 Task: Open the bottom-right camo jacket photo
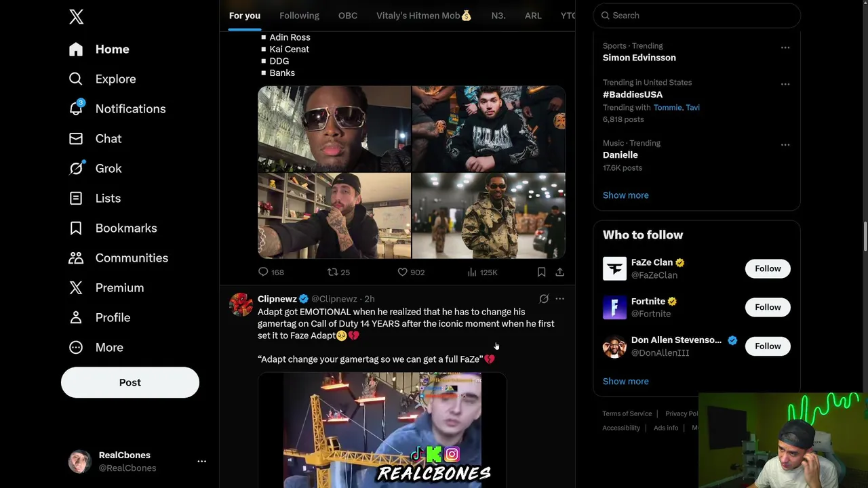pos(489,216)
